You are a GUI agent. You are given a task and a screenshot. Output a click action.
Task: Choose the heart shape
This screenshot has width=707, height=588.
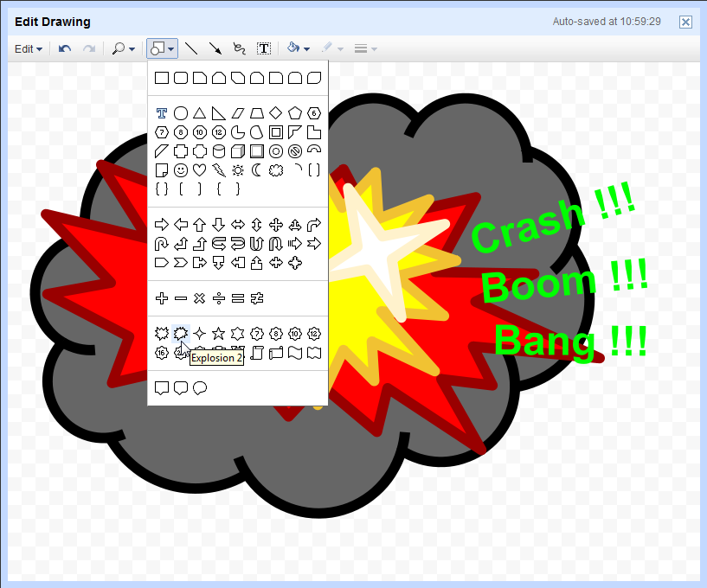[200, 170]
